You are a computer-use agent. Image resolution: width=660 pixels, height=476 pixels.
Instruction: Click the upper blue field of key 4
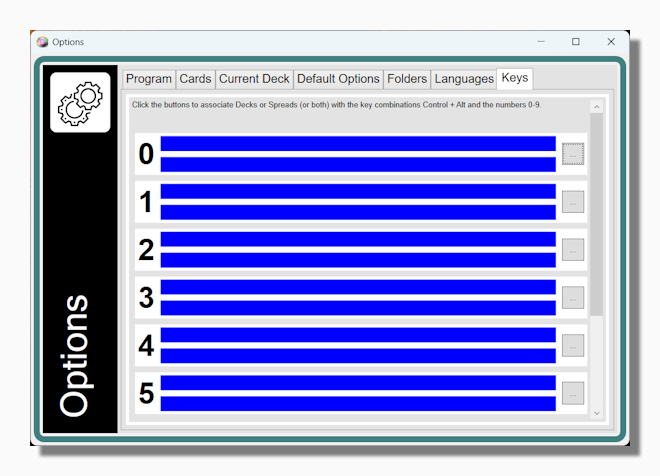pos(358,335)
